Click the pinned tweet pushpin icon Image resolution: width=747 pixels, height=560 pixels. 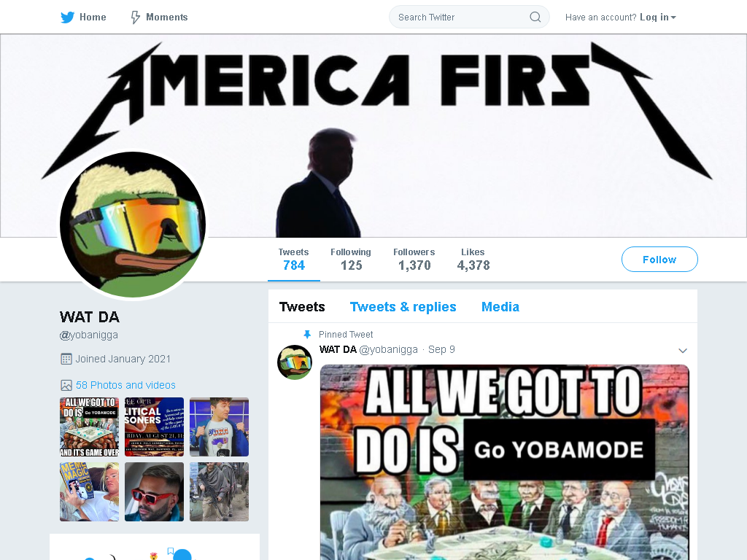tap(307, 334)
